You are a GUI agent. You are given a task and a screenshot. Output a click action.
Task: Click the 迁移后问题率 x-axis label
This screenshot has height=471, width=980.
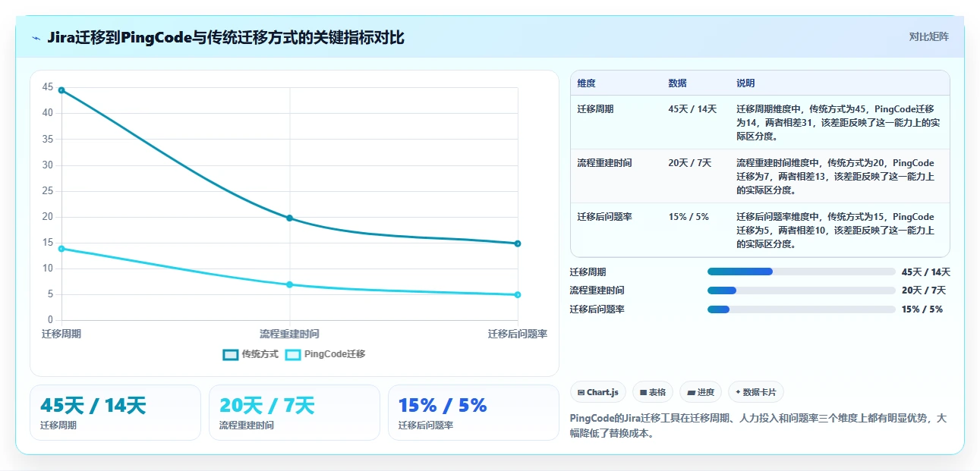pos(518,334)
